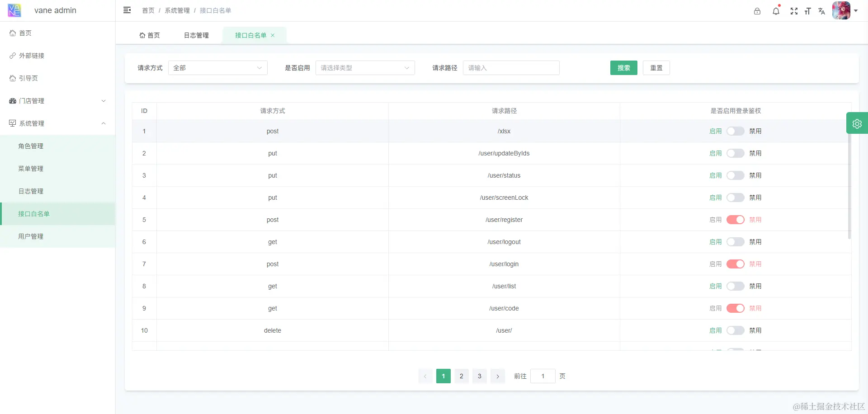Select 接口白名单 sidebar submenu item
Viewport: 868px width, 414px height.
coord(57,214)
